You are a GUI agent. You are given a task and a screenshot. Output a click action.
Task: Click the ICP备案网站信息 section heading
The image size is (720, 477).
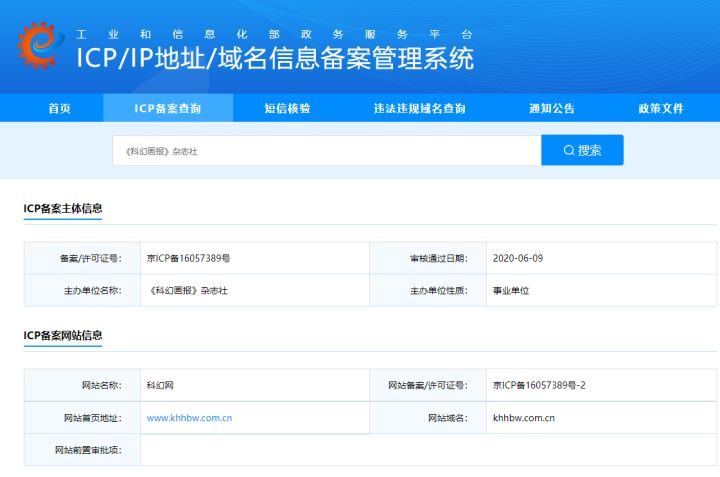point(63,335)
